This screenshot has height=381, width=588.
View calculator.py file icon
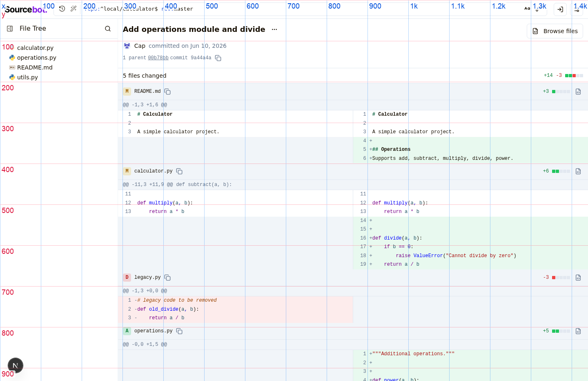tap(578, 171)
